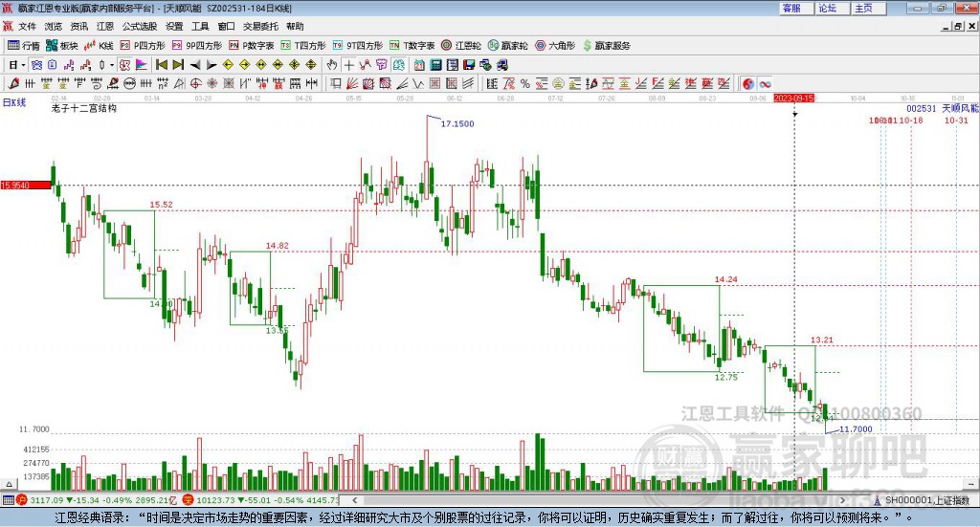Select the first yellow diamond left-arrow button
The width and height of the screenshot is (980, 527).
click(x=228, y=65)
